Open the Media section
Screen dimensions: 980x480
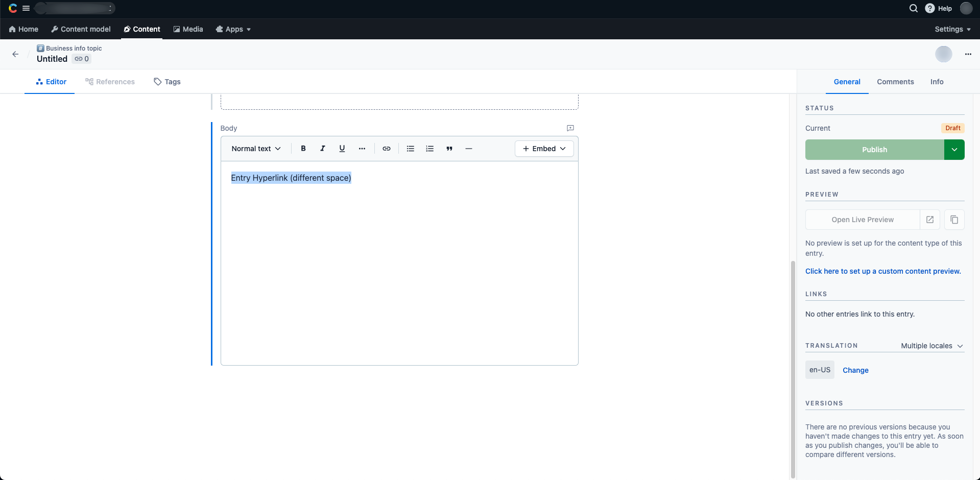click(188, 29)
